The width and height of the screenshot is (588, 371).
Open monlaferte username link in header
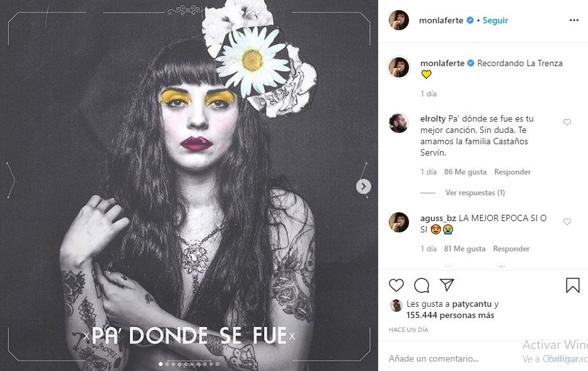[x=441, y=20]
